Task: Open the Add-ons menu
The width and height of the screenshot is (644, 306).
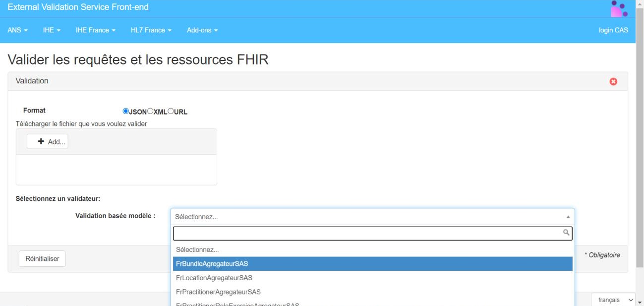Action: point(202,30)
